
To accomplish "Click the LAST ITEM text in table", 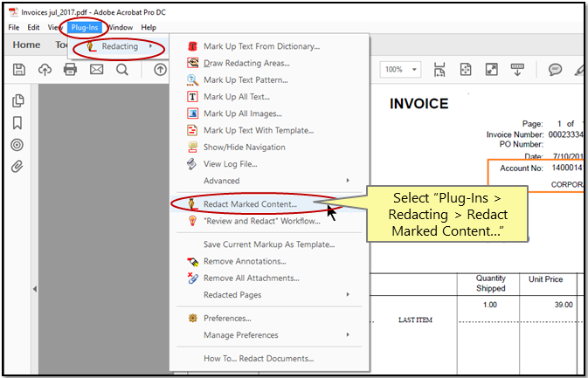I will [415, 320].
